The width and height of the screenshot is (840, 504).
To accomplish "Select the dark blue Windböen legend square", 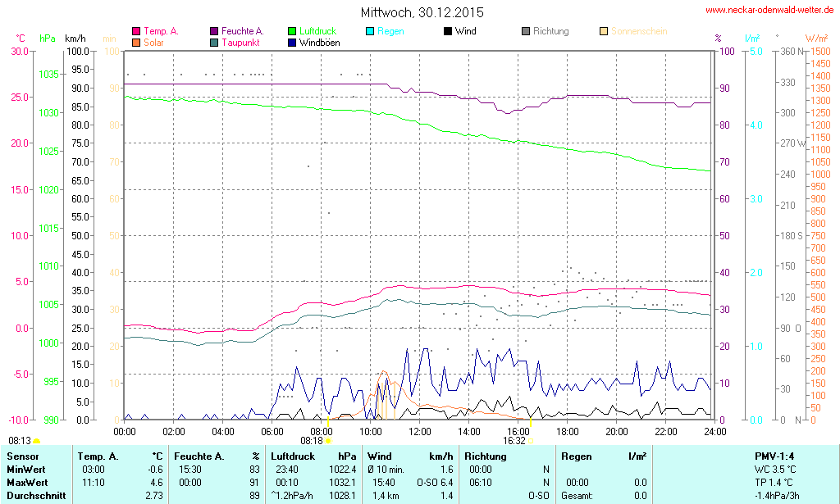I will [x=292, y=43].
